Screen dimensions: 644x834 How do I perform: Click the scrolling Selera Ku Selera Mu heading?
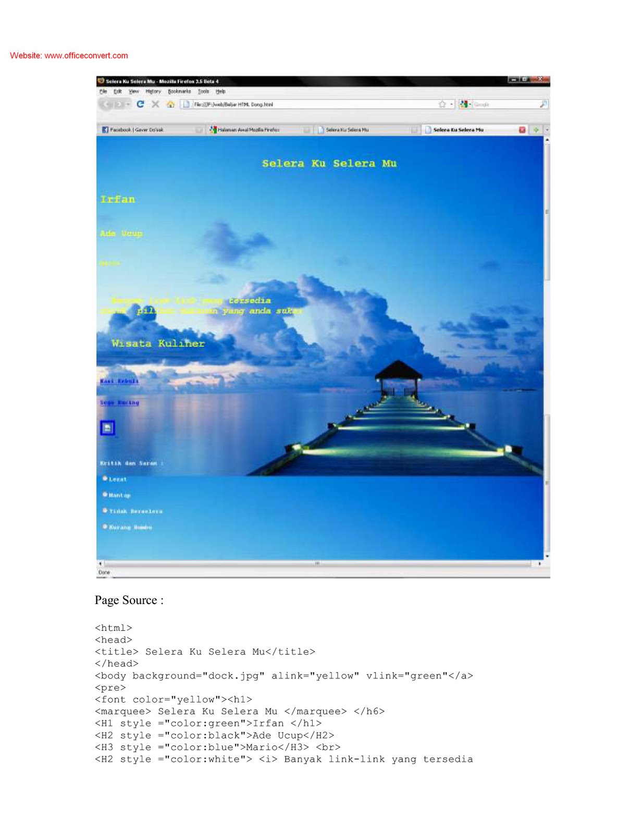[x=329, y=163]
